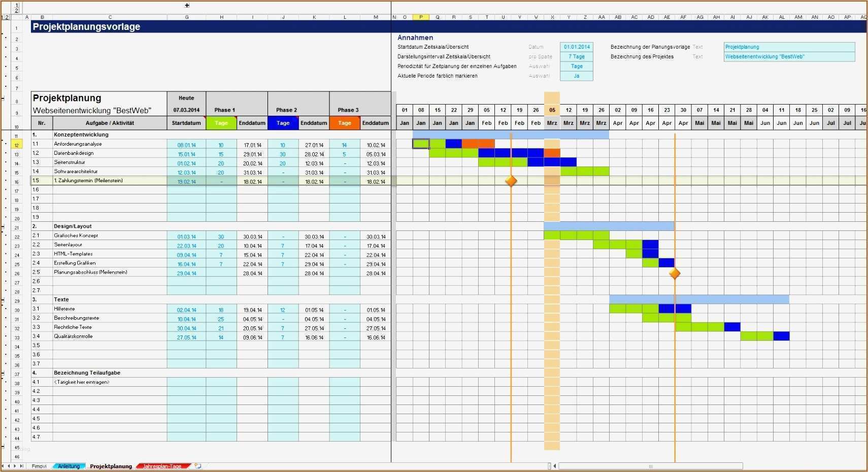Go to the first sheet with navigation arrow
This screenshot has width=868, height=472.
[x=3, y=466]
